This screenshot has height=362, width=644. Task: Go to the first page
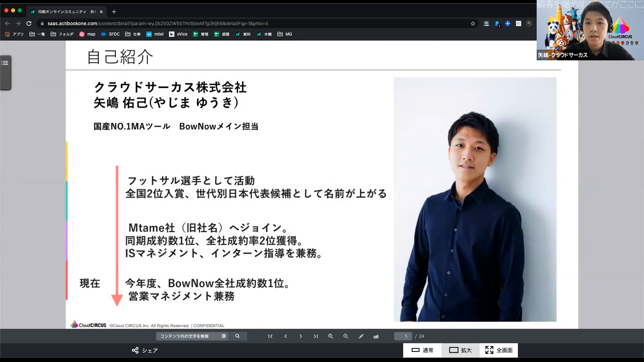[270, 336]
